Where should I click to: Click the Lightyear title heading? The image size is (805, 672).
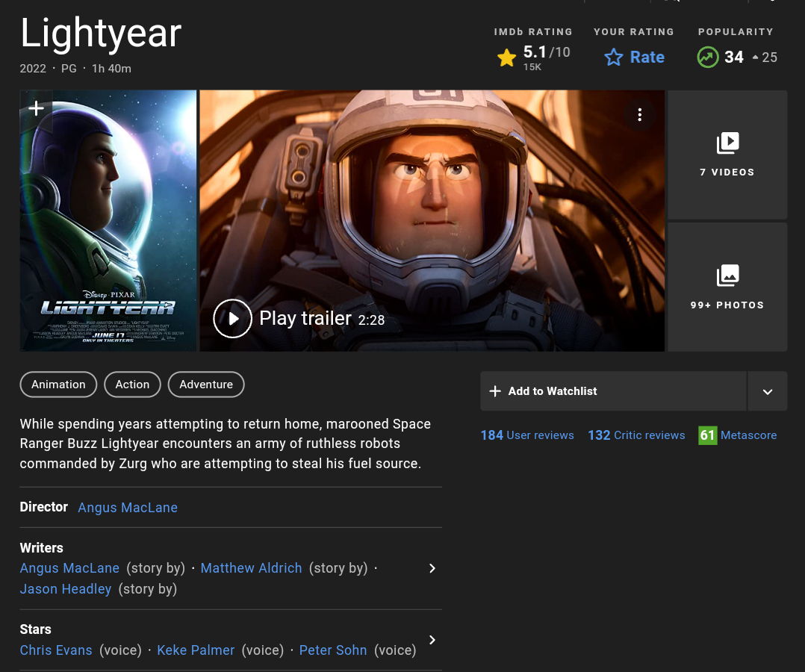[x=101, y=34]
